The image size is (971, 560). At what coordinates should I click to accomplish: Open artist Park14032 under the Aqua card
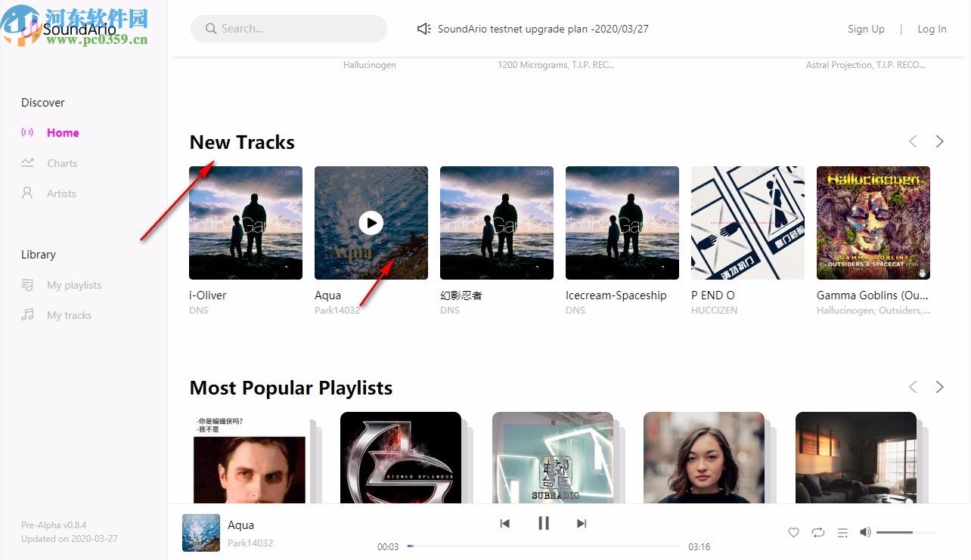pyautogui.click(x=337, y=311)
